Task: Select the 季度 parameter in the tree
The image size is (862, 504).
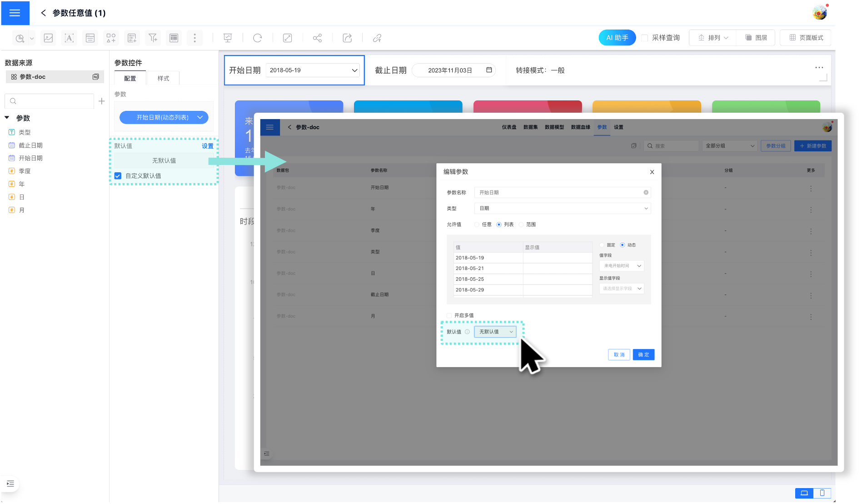Action: pos(25,171)
